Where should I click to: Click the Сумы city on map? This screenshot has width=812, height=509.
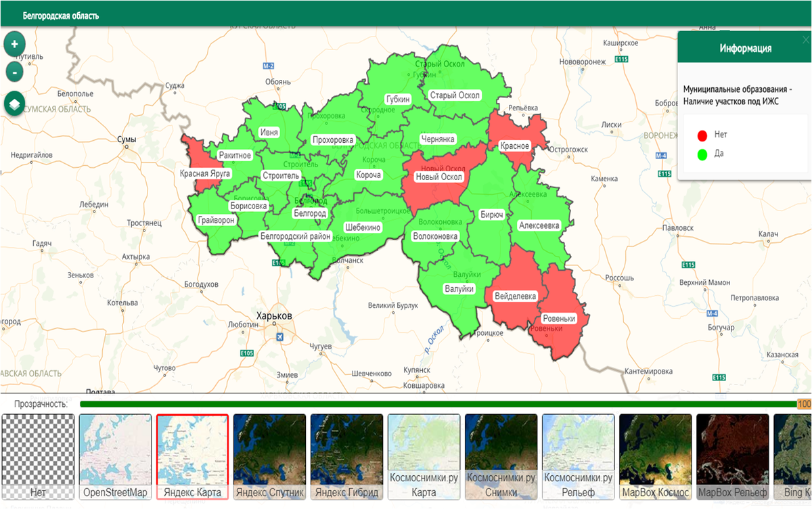pos(127,139)
